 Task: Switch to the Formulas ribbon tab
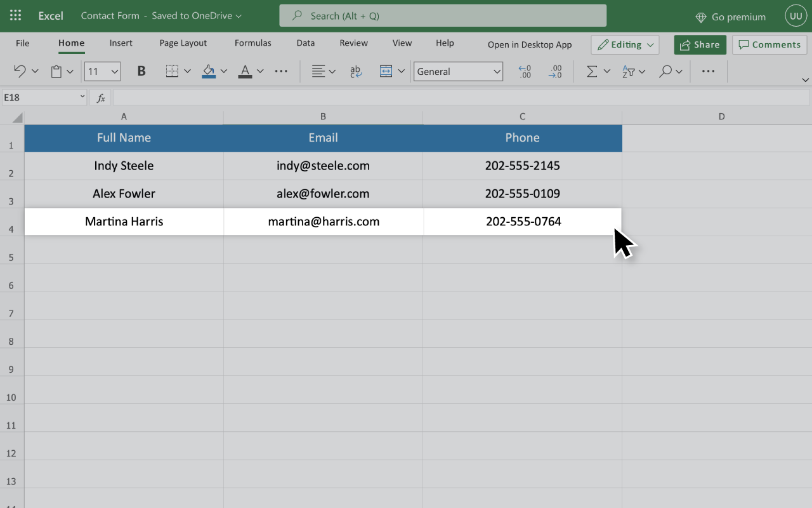pos(252,43)
